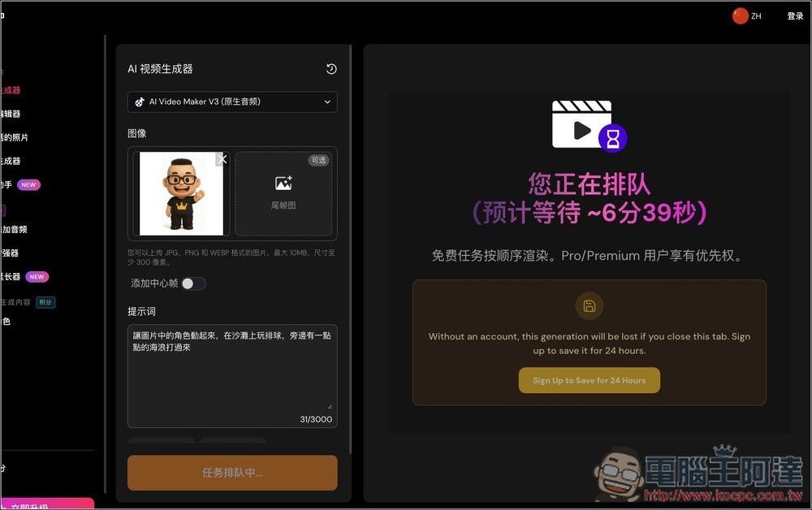Open the AI Video Maker V3 model dropdown
This screenshot has height=510, width=812.
(x=232, y=102)
